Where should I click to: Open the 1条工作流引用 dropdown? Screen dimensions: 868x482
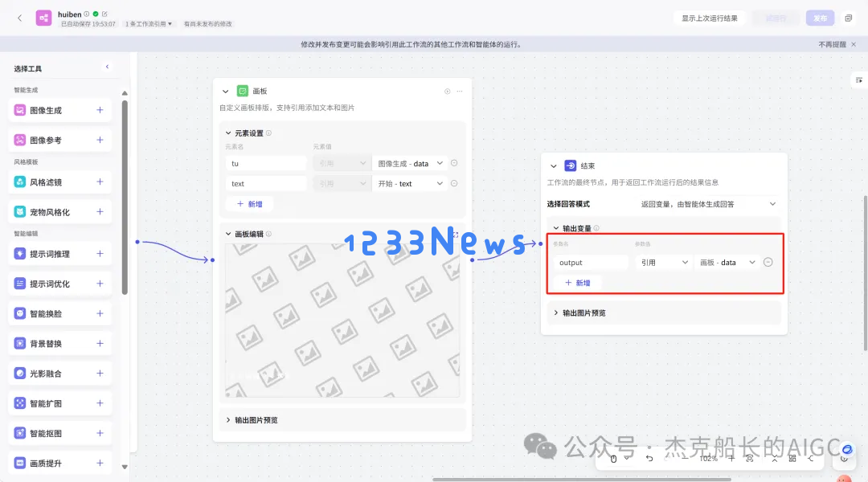149,24
